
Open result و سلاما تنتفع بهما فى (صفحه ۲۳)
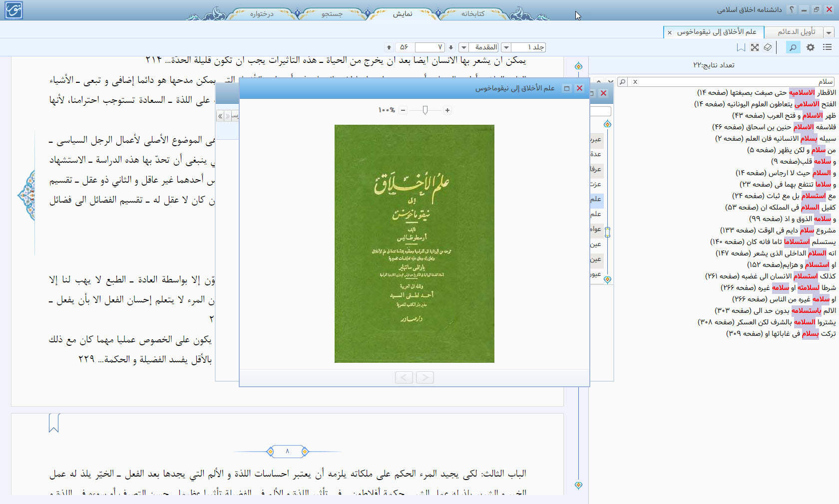point(788,185)
